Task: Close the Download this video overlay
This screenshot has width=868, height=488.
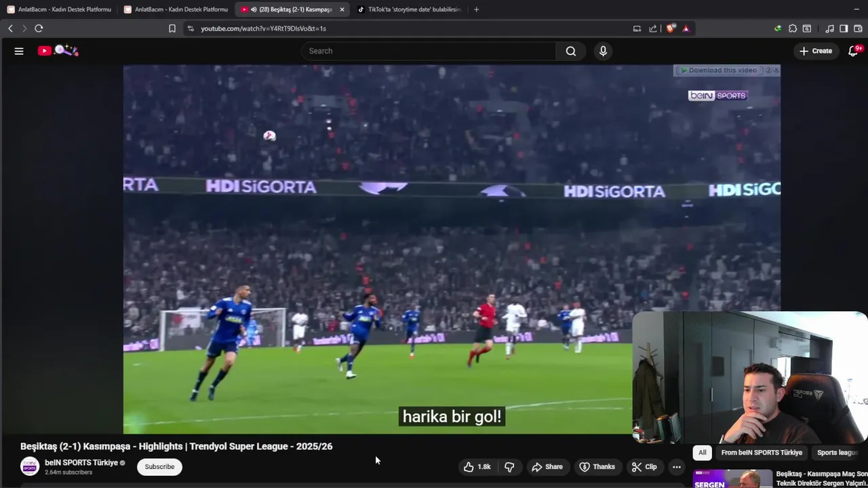Action: tap(776, 70)
